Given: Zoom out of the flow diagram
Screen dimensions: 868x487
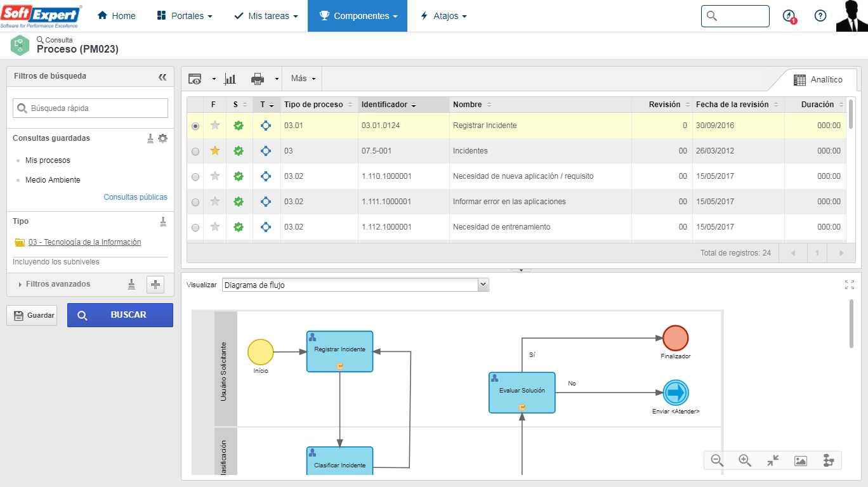Looking at the screenshot, I should (717, 461).
